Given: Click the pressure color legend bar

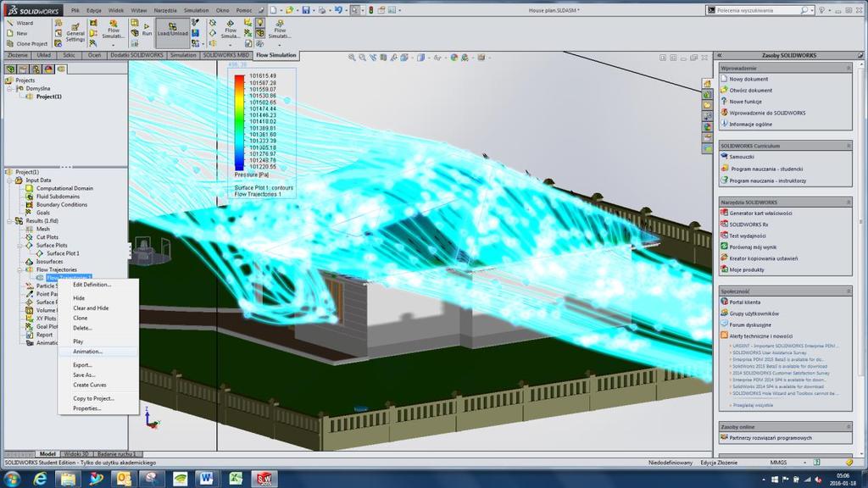Looking at the screenshot, I should pos(239,122).
